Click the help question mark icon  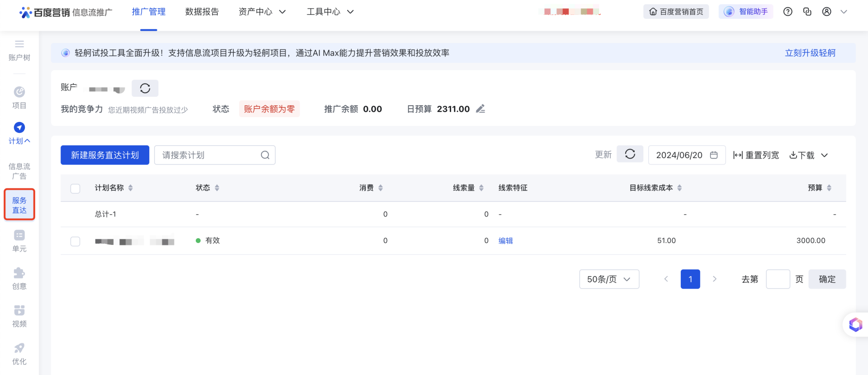[x=788, y=12]
